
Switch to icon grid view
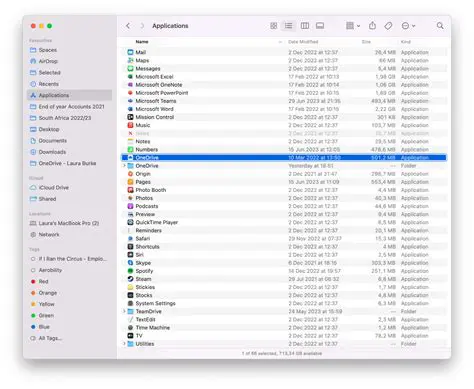click(274, 26)
